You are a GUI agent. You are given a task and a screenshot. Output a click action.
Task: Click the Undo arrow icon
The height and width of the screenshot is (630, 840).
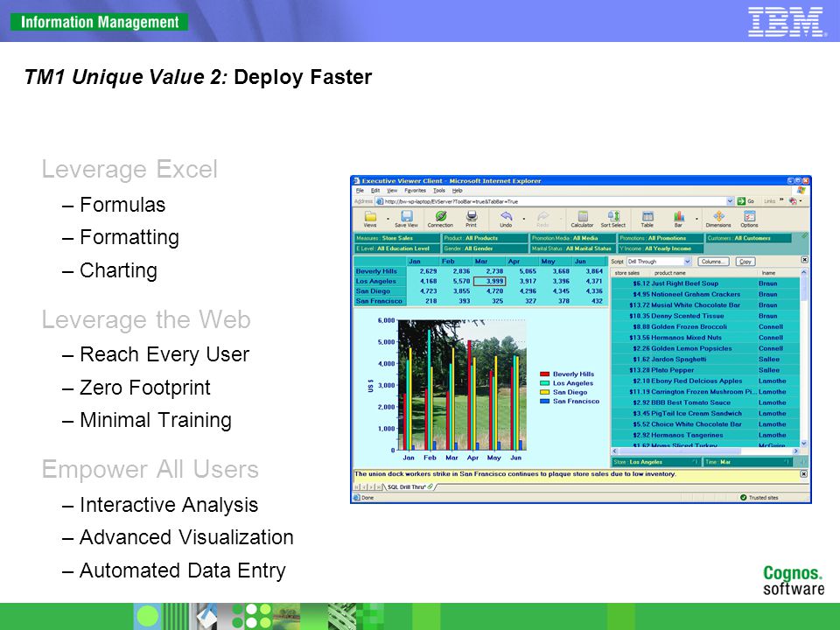(507, 216)
